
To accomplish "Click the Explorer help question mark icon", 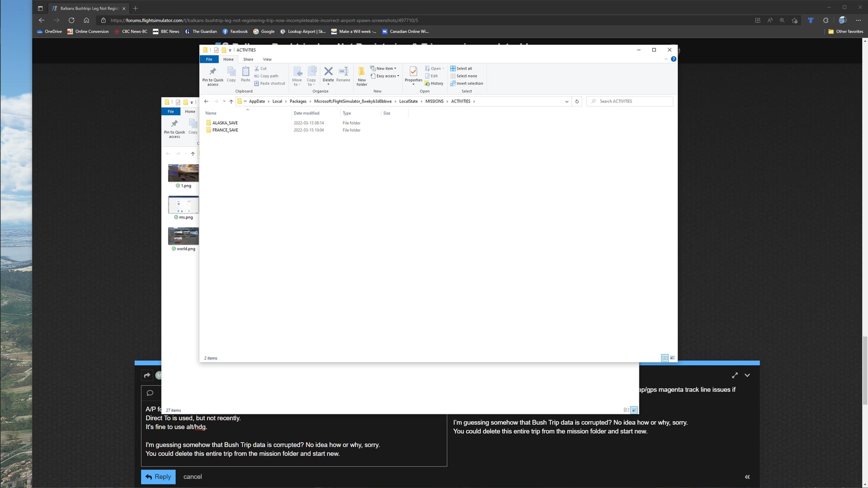I will [x=674, y=59].
